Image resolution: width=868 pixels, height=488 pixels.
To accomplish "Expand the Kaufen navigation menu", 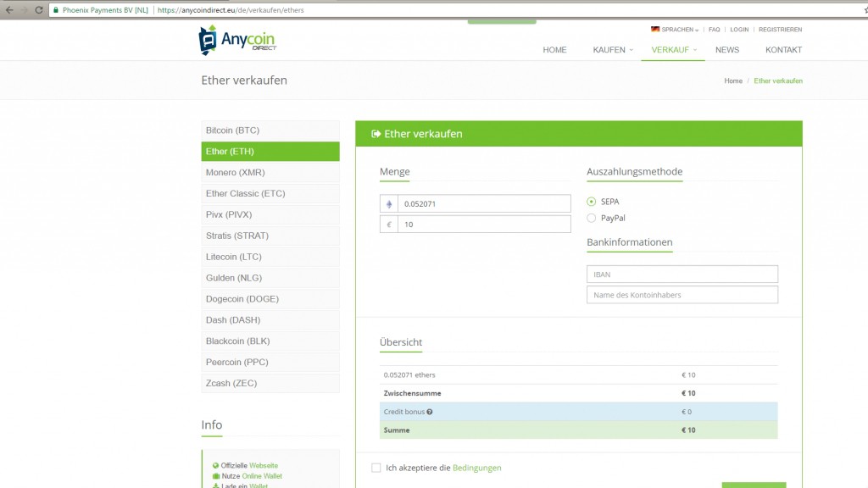I will click(613, 50).
